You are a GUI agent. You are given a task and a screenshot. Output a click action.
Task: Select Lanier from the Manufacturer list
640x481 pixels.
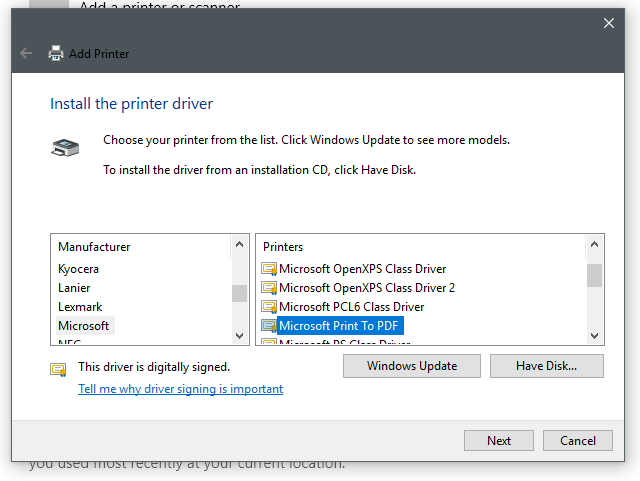coord(74,288)
